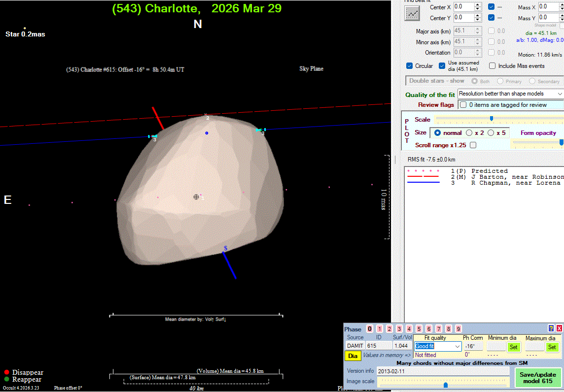This screenshot has height=392, width=564.
Task: Click the yellow Dia button
Action: point(352,356)
